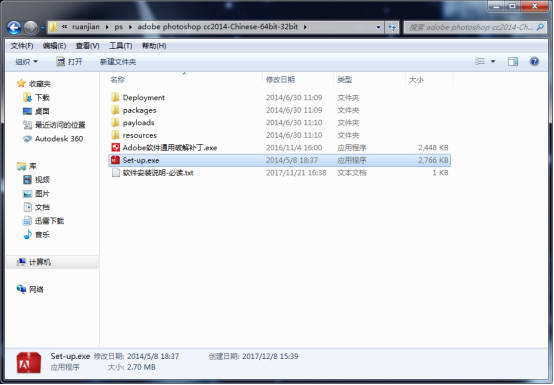This screenshot has height=385, width=554.
Task: Open the 视频 library
Action: point(36,180)
